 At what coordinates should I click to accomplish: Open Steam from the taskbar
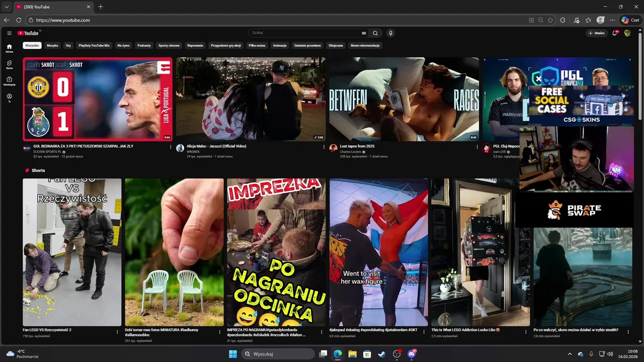point(382,354)
